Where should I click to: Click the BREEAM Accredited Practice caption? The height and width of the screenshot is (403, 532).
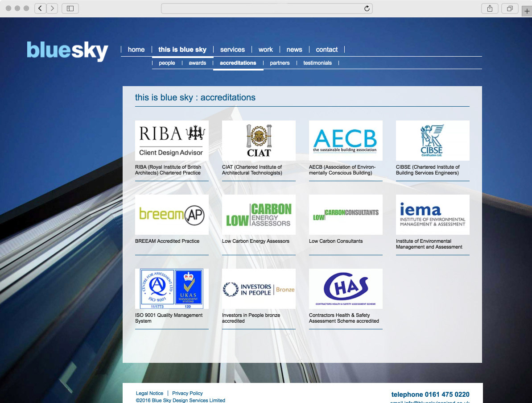(167, 241)
